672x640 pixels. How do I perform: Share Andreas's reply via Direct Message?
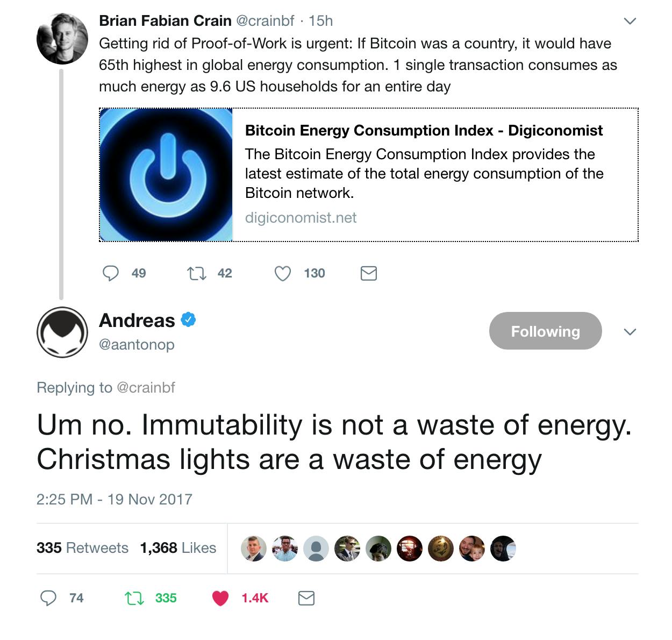[306, 598]
